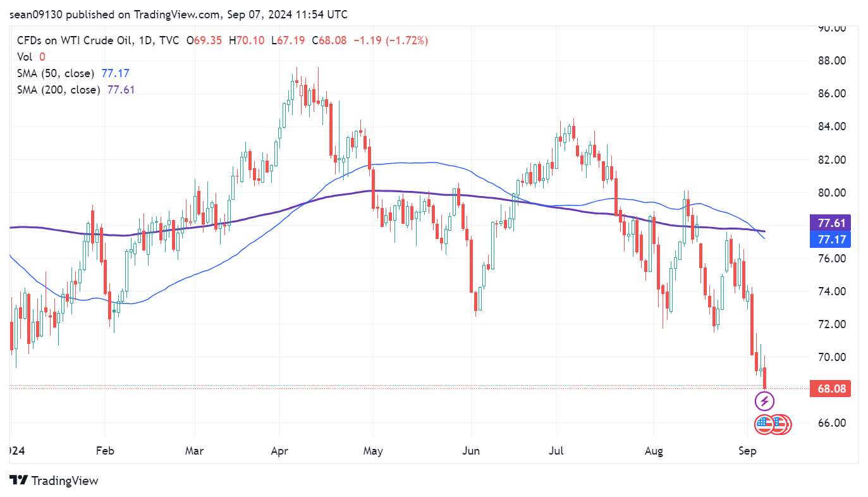Click the 76.00 price axis label

(x=831, y=258)
